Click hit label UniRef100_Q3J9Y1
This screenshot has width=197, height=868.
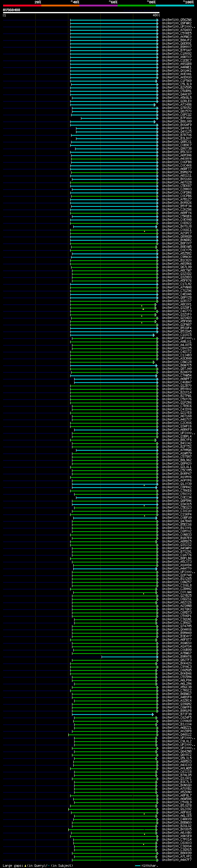[176, 778]
